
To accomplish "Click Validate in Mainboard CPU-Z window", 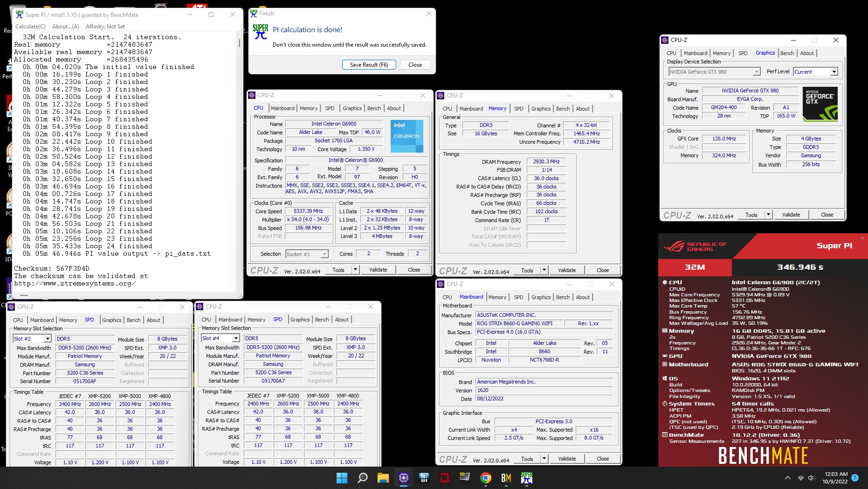I will [567, 459].
